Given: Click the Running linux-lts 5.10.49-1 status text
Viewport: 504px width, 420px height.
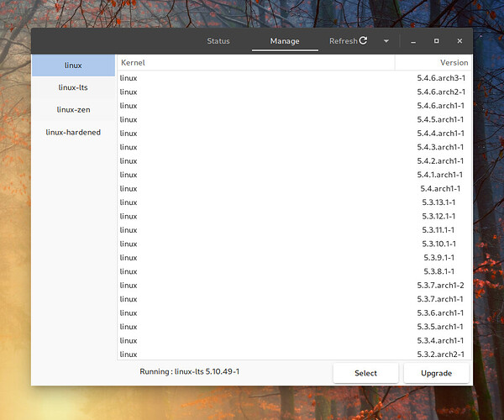Looking at the screenshot, I should [190, 372].
